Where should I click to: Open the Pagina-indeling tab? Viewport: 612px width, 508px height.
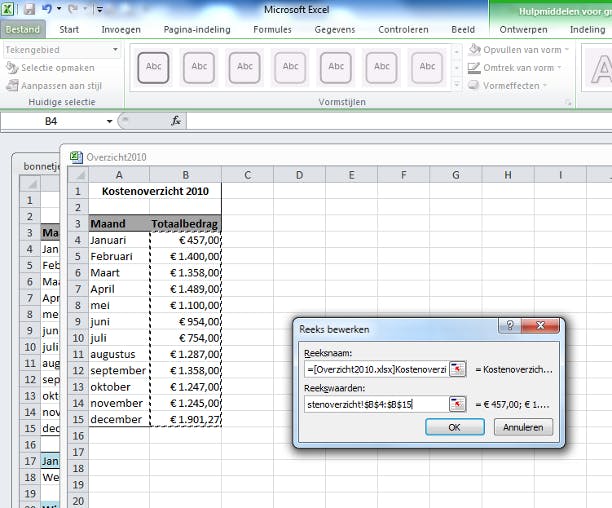197,29
